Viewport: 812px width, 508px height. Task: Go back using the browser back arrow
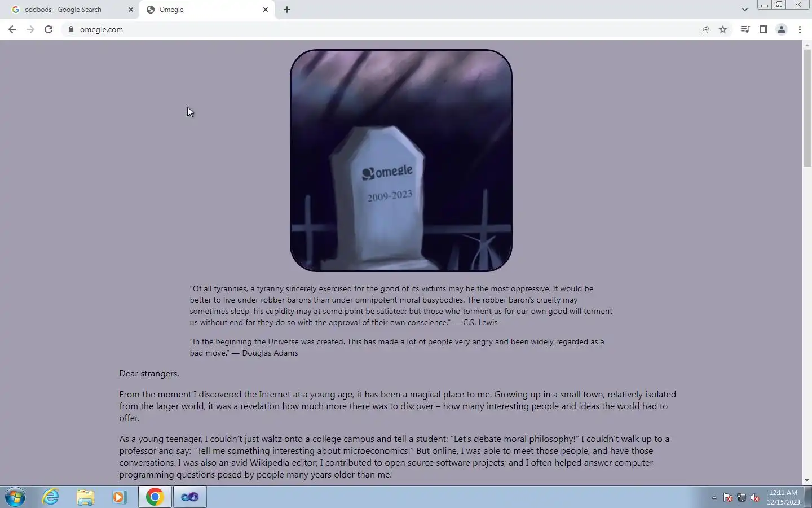pyautogui.click(x=12, y=29)
